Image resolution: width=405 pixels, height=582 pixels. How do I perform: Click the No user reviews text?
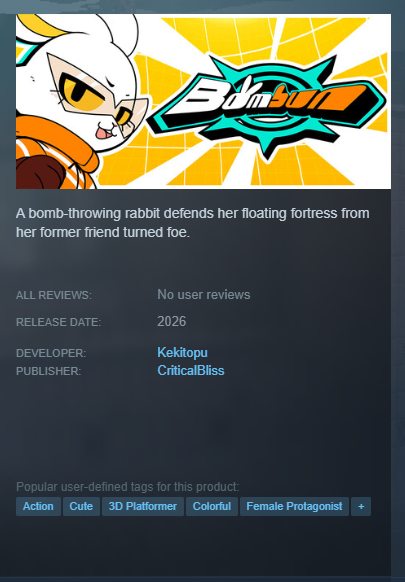tap(204, 295)
